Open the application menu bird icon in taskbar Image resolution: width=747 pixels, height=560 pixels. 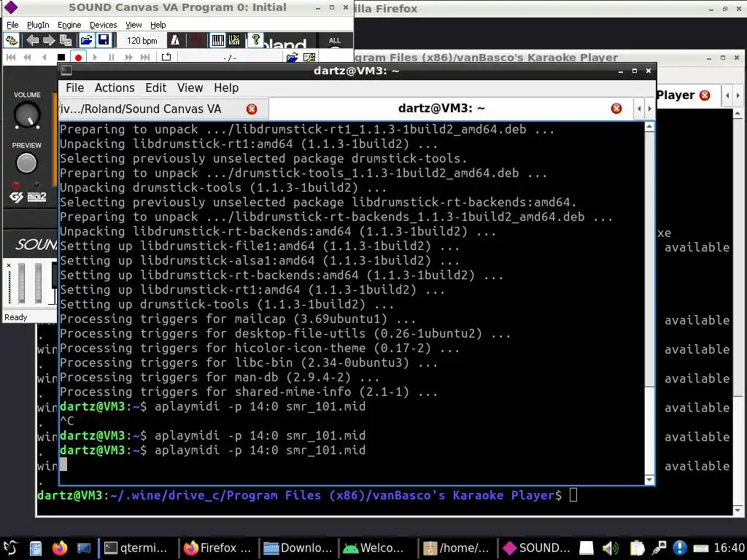coord(10,548)
